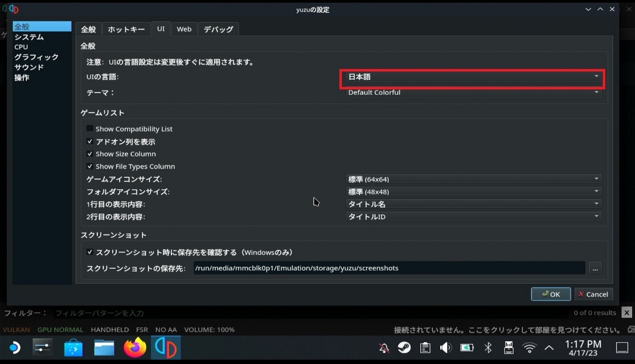This screenshot has width=635, height=364.
Task: Switch to the デバッグ tab
Action: (219, 29)
